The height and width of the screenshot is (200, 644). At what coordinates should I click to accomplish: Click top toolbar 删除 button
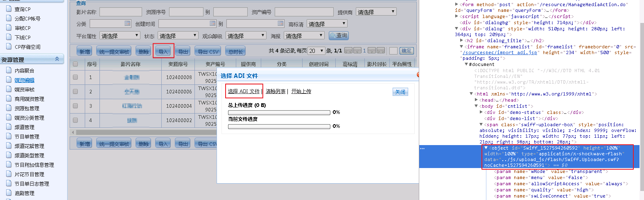click(x=144, y=51)
